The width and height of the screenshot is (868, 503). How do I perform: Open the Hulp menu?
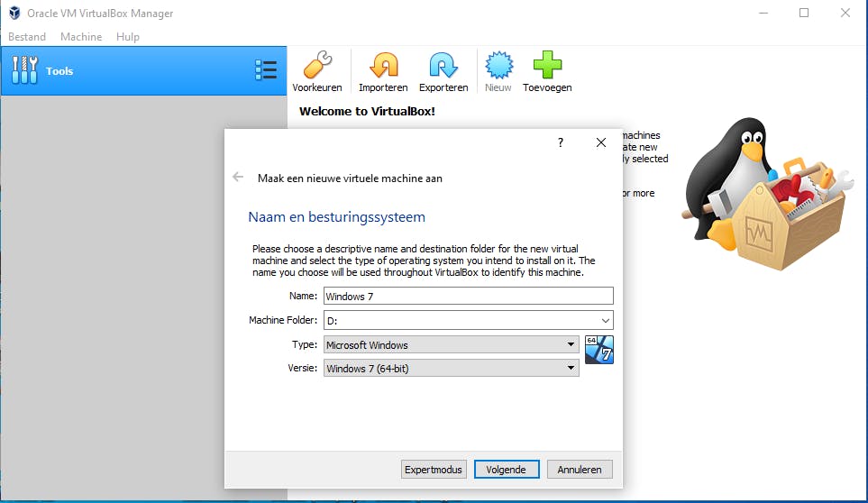point(127,37)
